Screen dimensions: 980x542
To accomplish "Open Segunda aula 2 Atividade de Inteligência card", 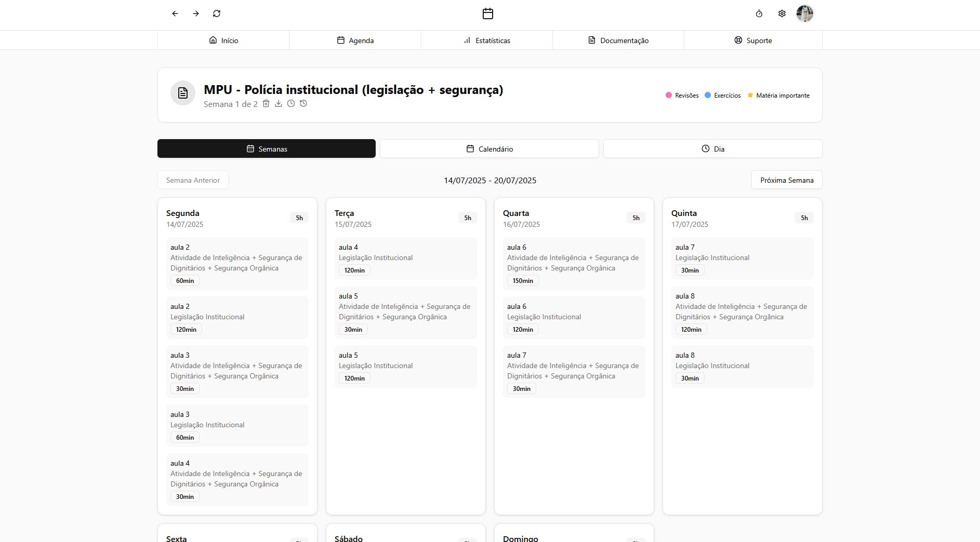I will coord(237,264).
